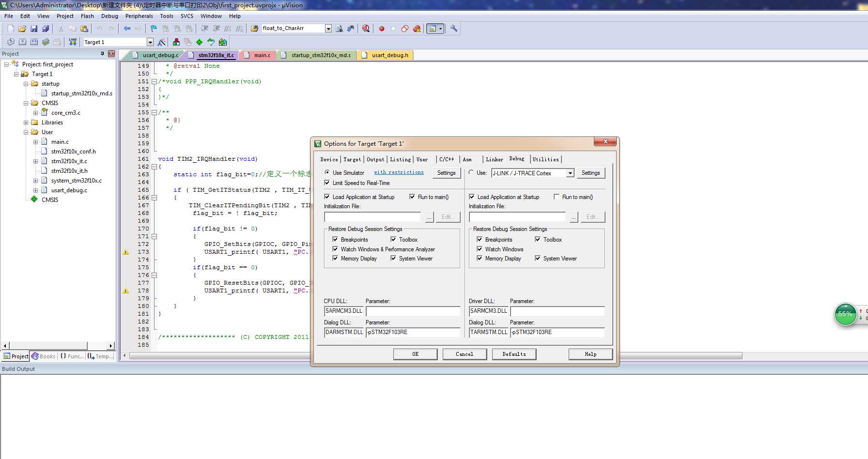Open the float_to_CharArr search dropdown
Viewport: 868px width, 459px height.
coord(328,29)
